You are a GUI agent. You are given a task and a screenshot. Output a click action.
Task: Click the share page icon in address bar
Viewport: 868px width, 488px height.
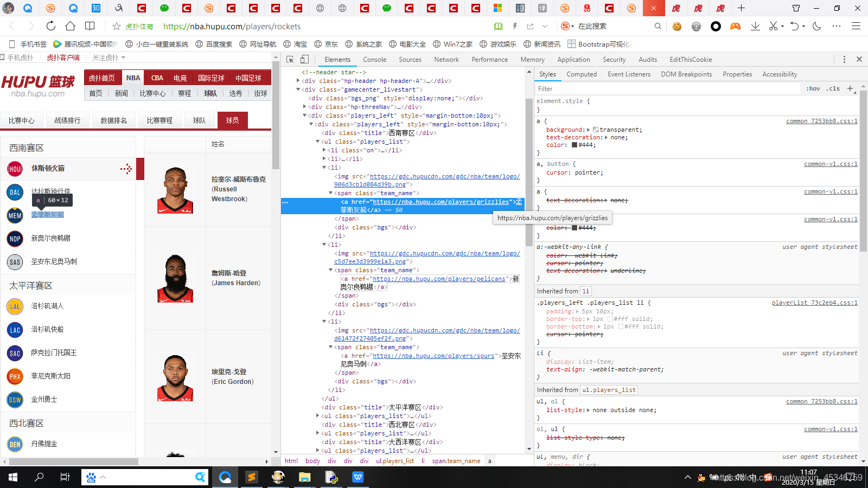click(x=530, y=26)
